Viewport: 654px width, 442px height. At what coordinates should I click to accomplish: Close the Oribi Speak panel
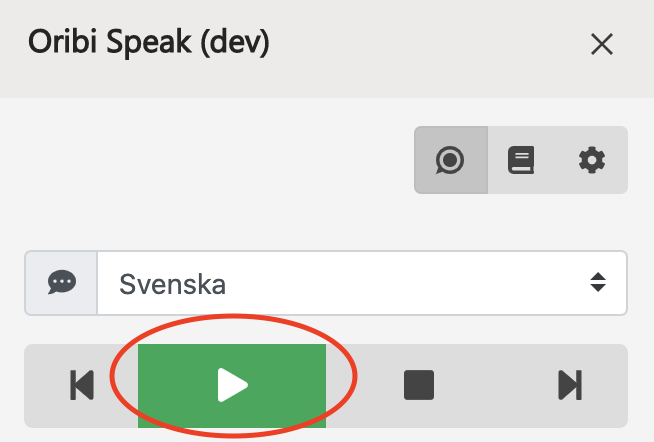[602, 44]
